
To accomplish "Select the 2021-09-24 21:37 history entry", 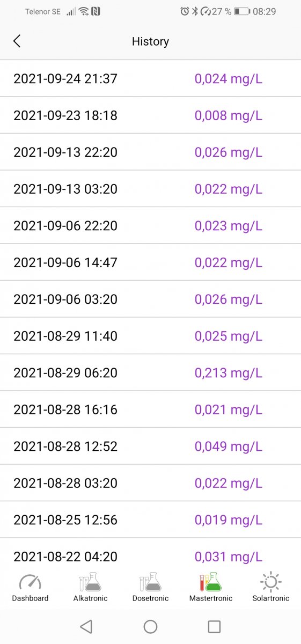I will pos(150,78).
